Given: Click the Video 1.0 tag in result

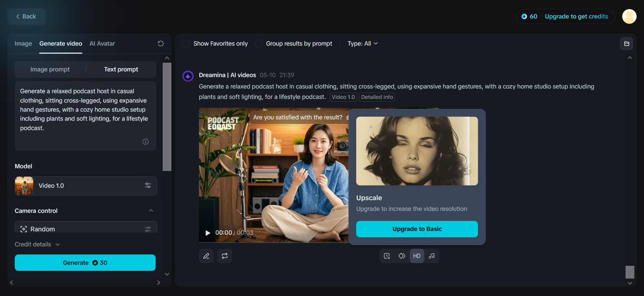Looking at the screenshot, I should (x=343, y=97).
